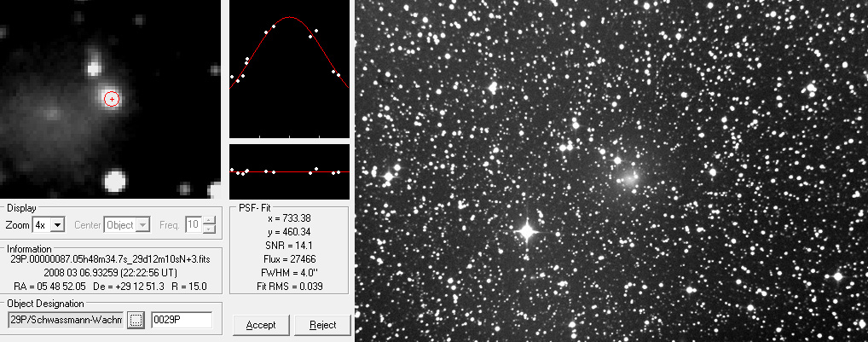
Task: Click the x = 733.38 PSF value
Action: [x=289, y=218]
